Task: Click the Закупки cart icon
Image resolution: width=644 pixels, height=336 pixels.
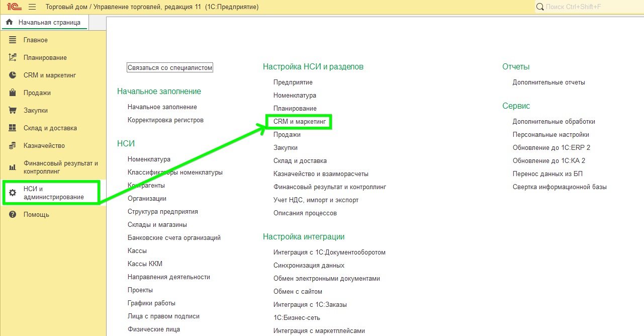Action: coord(13,111)
